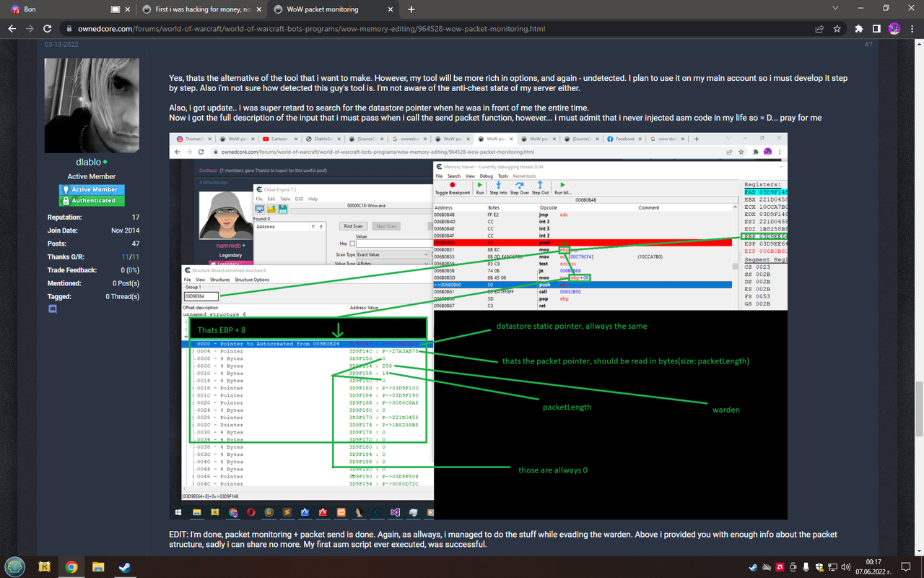Click the Steam tray icon
924x578 pixels.
[754, 567]
